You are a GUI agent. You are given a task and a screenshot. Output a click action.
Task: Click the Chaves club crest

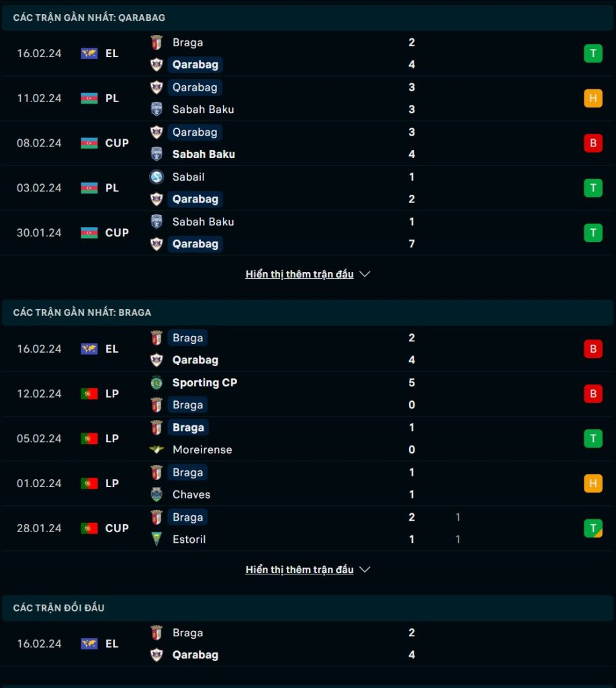tap(157, 494)
